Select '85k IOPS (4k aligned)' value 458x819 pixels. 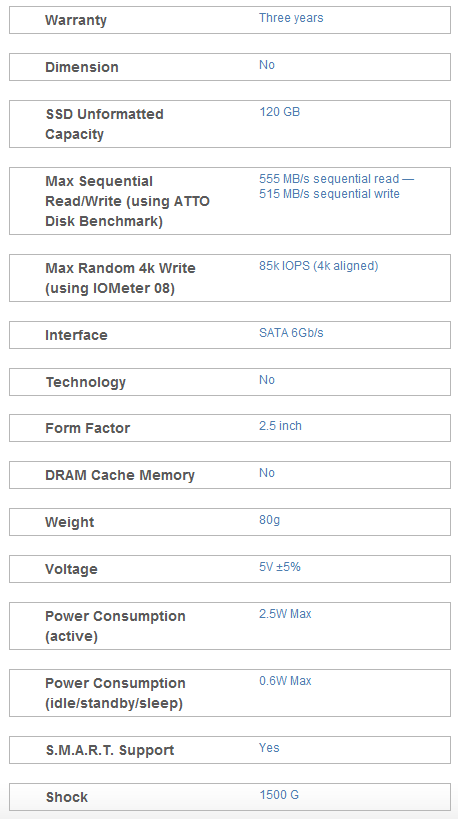click(319, 266)
